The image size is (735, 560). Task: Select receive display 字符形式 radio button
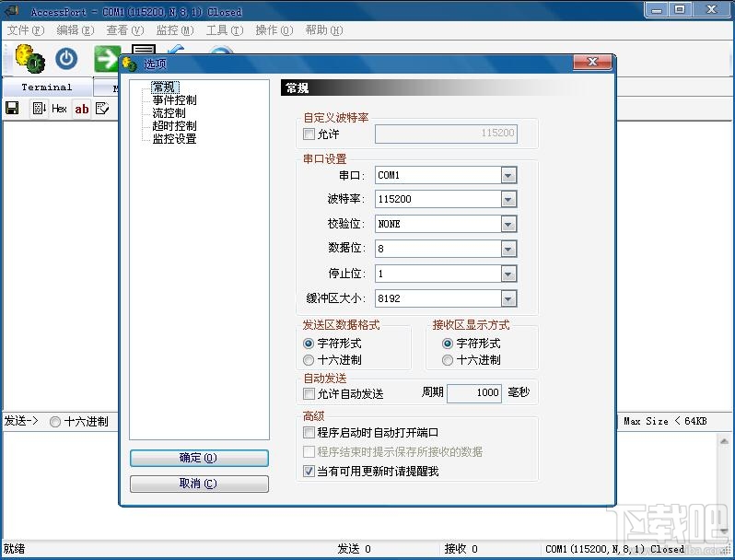[x=448, y=344]
